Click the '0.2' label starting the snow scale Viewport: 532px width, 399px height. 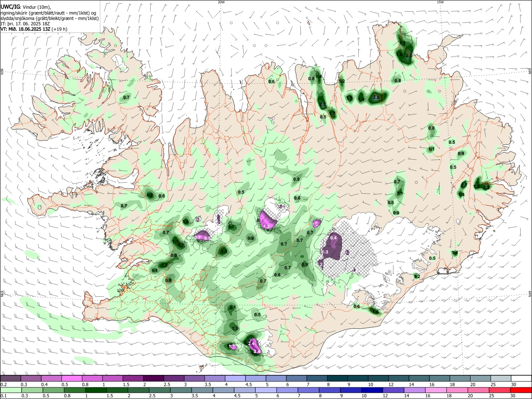coord(3,384)
